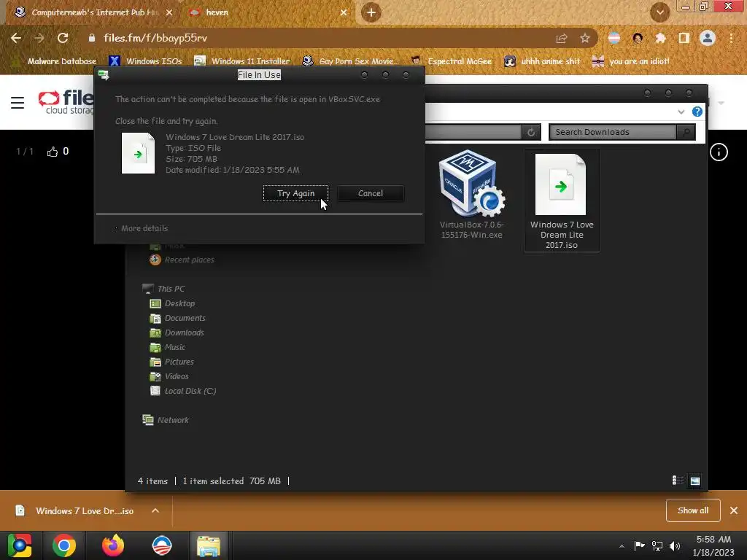Click the files.fm logo
Screen dimensions: 747x560
[66, 102]
